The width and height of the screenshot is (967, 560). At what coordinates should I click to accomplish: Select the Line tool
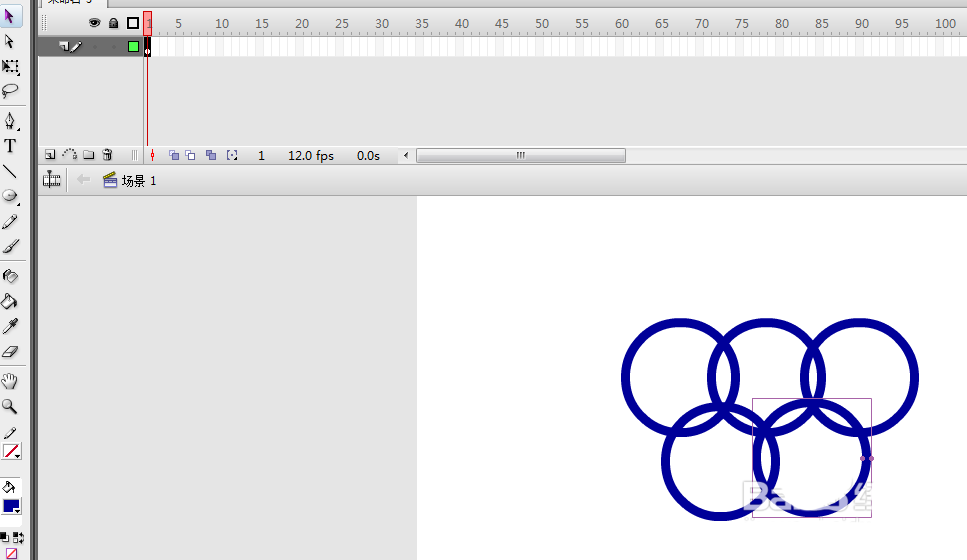[x=10, y=171]
